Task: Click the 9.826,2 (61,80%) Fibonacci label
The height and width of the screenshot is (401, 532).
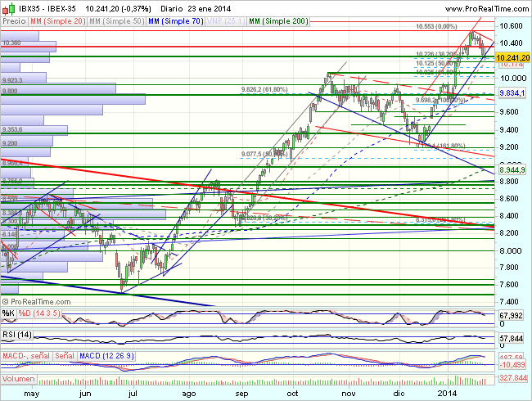Action: point(264,89)
